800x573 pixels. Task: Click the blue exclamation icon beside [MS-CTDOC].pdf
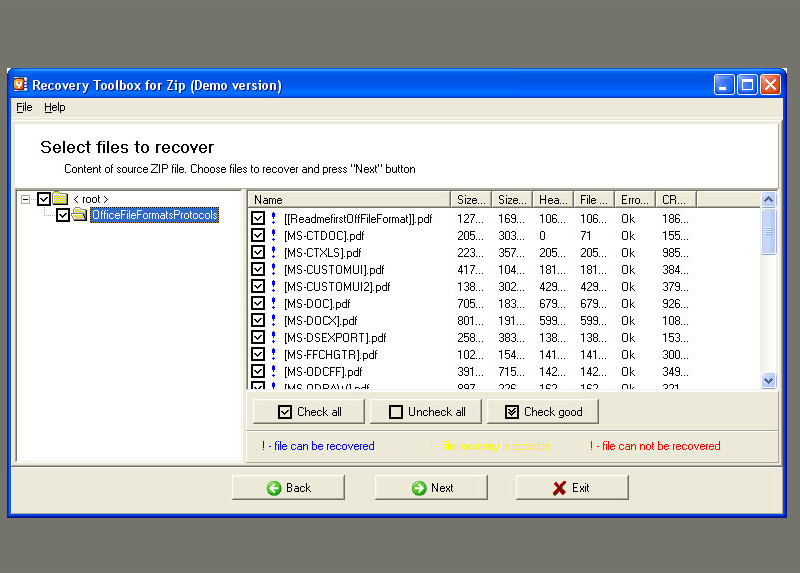point(273,235)
